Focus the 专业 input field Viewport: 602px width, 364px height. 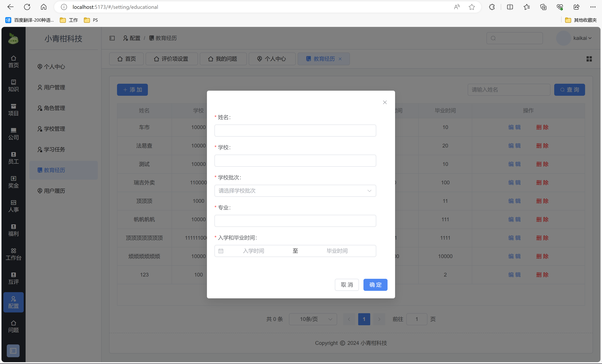tap(295, 221)
